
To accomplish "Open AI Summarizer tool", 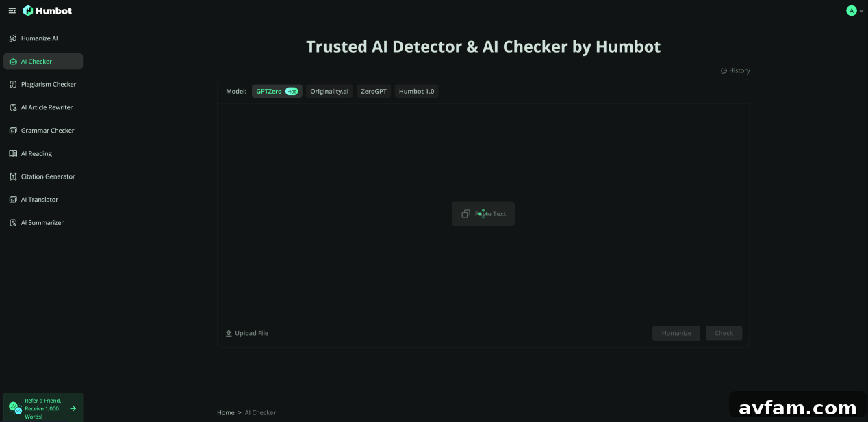I will pyautogui.click(x=43, y=223).
